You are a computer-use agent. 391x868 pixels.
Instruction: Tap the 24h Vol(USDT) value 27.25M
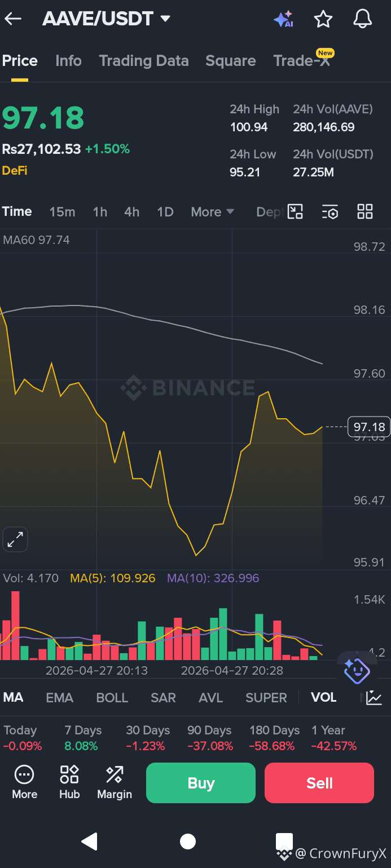[313, 172]
